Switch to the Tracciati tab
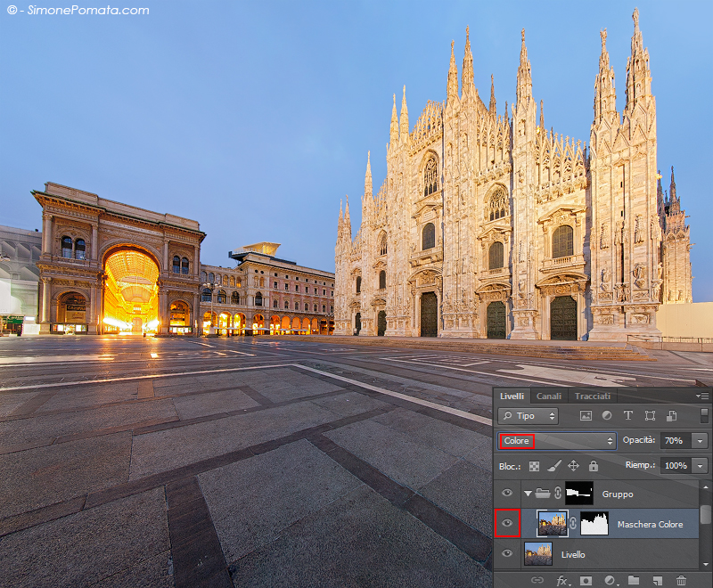 point(592,396)
